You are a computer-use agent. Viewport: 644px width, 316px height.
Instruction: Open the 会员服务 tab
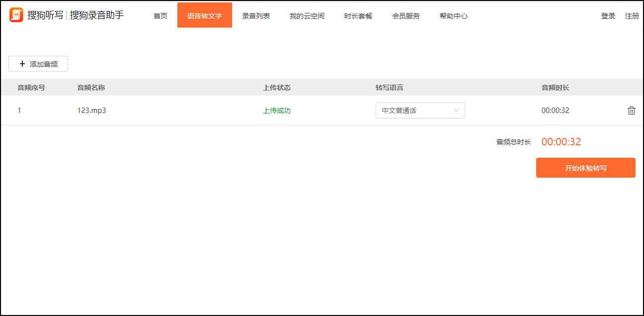[x=406, y=16]
